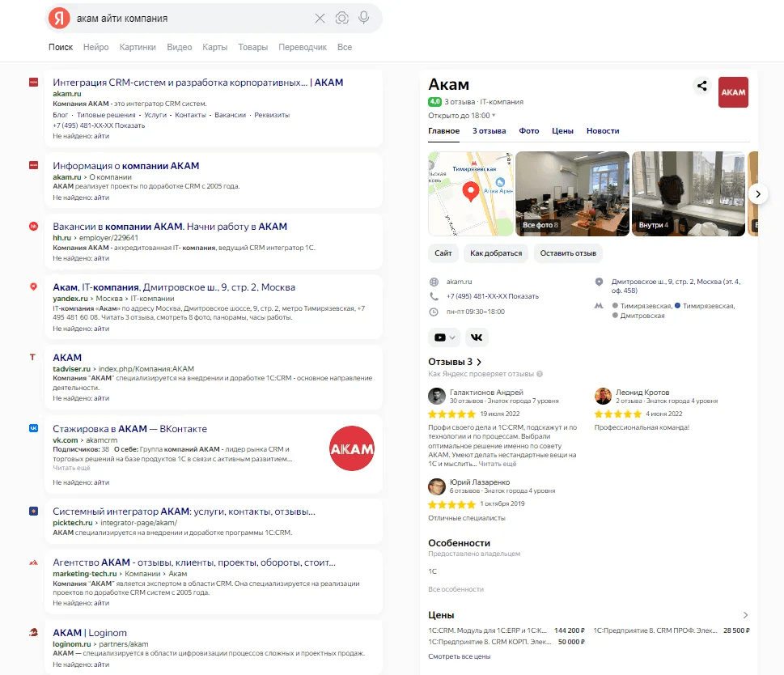
Task: Click Смотреть все цены link
Action: click(x=459, y=656)
